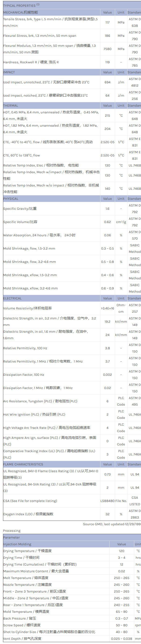Click the THERMAL section header
The image size is (141, 644).
[11, 105]
